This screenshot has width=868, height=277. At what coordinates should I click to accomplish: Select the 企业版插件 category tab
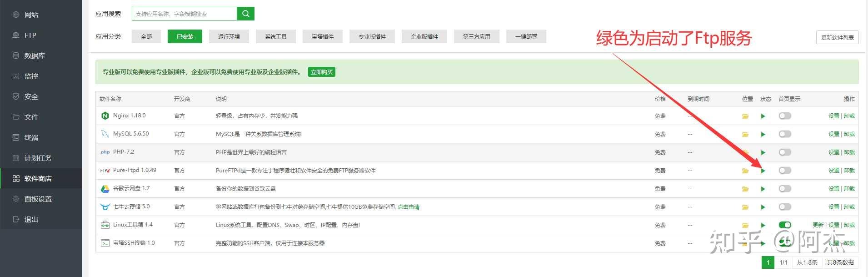[424, 36]
